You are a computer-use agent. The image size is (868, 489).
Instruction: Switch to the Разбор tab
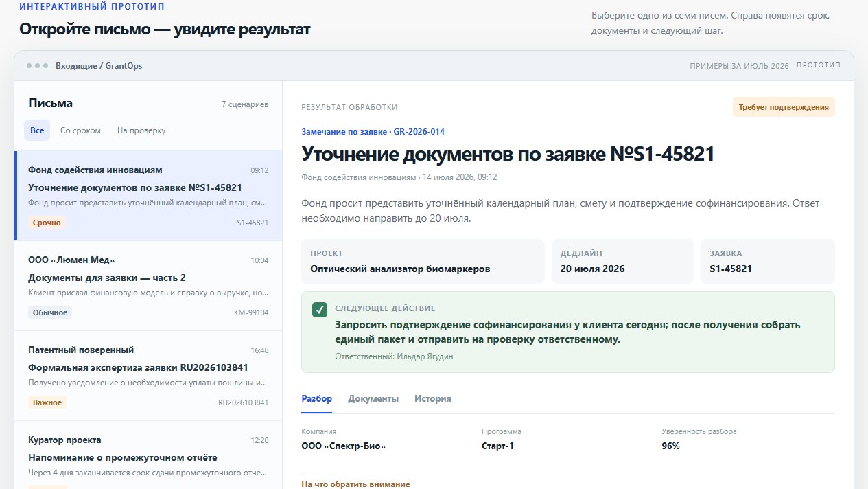(316, 399)
